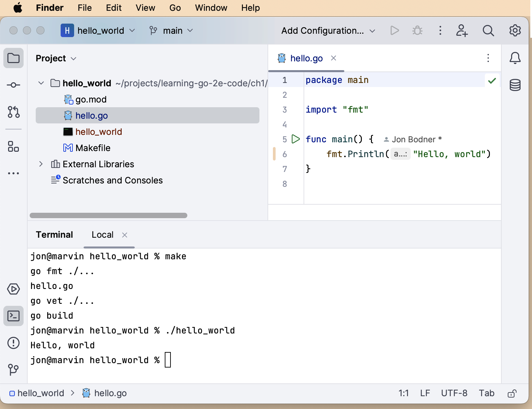
Task: Open the Window menu
Action: tap(211, 8)
